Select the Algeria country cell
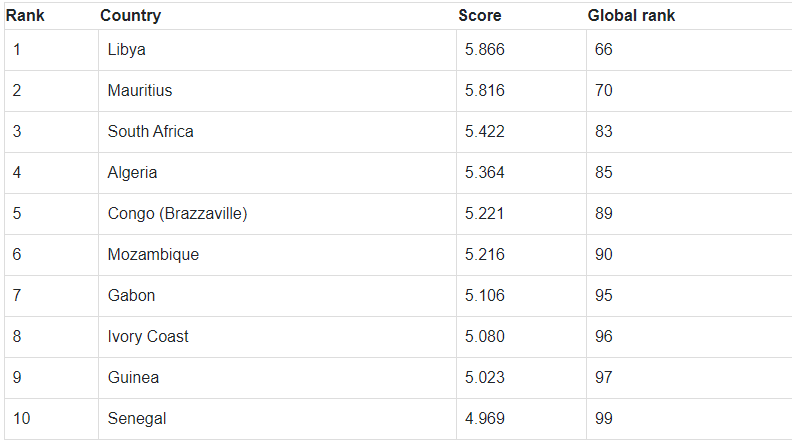 click(x=132, y=173)
